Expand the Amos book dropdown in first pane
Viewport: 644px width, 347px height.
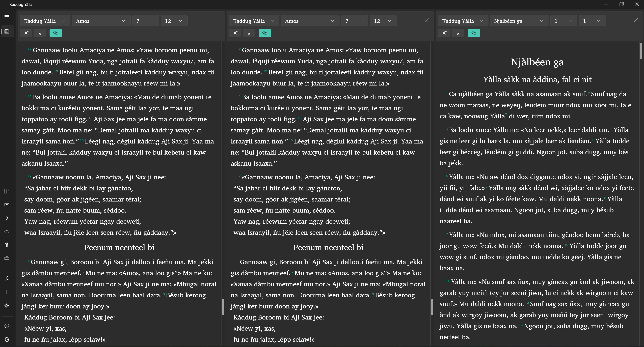pyautogui.click(x=101, y=21)
